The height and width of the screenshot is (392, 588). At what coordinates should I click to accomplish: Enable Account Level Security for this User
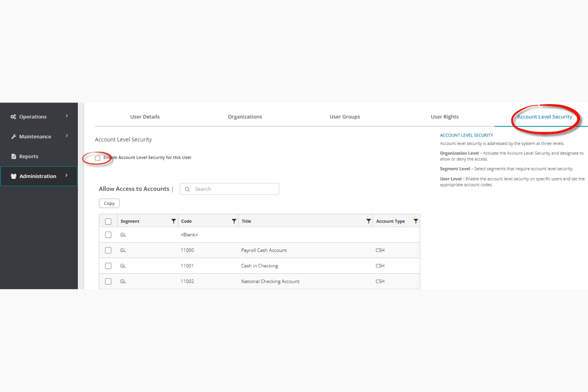click(98, 158)
